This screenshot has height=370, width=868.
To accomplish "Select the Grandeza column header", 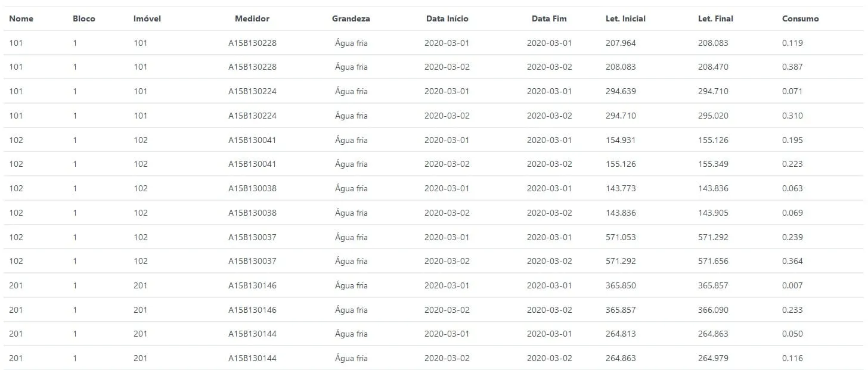I will coord(351,18).
